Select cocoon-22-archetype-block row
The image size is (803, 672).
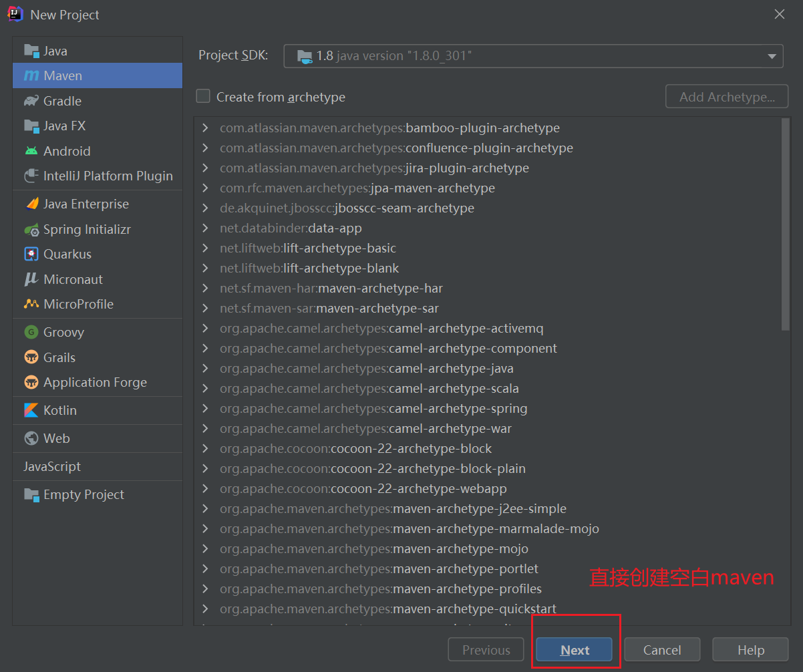click(488, 448)
